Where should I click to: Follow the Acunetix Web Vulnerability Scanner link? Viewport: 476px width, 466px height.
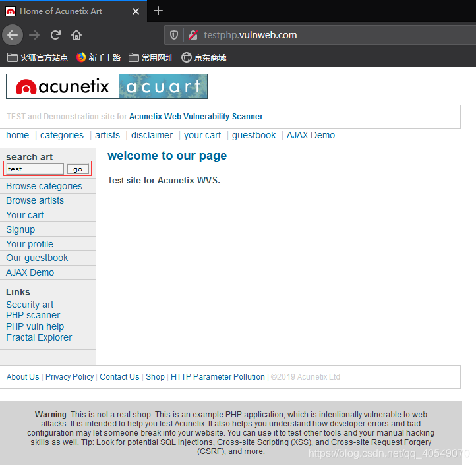196,117
